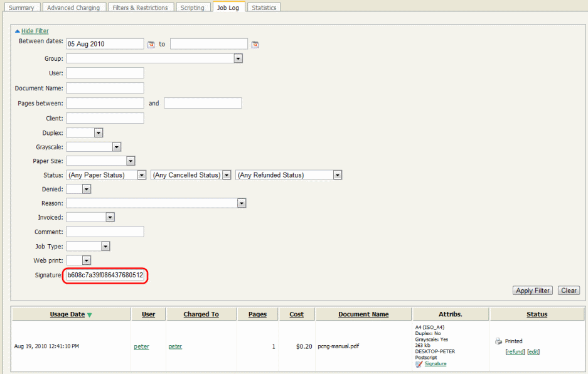Switch to the Summary tab
This screenshot has width=588, height=374.
point(21,8)
